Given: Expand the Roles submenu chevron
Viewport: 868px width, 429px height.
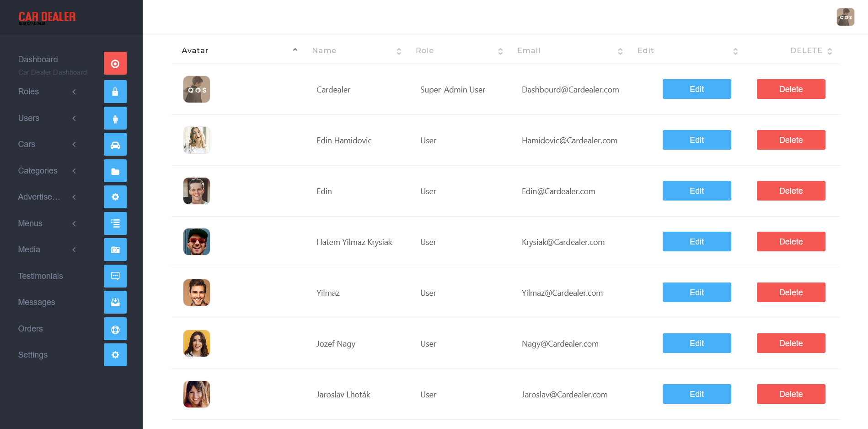Looking at the screenshot, I should tap(74, 92).
